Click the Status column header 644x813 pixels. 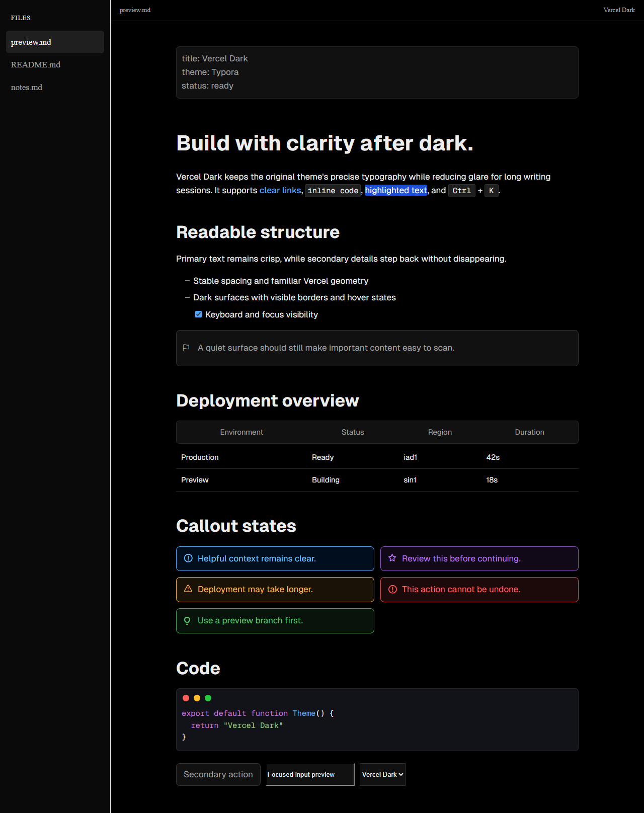point(353,432)
